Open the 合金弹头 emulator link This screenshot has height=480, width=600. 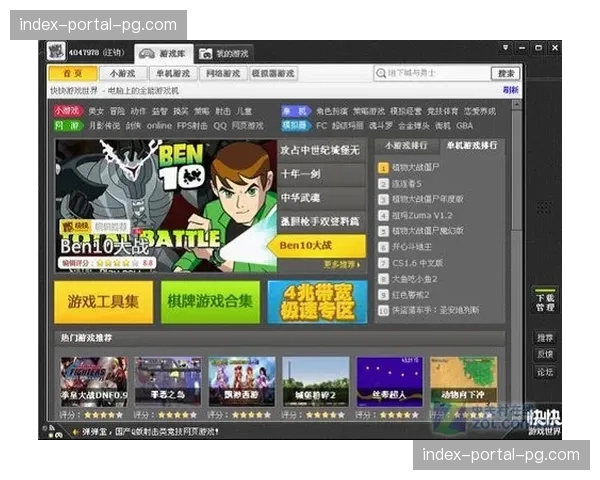point(414,126)
